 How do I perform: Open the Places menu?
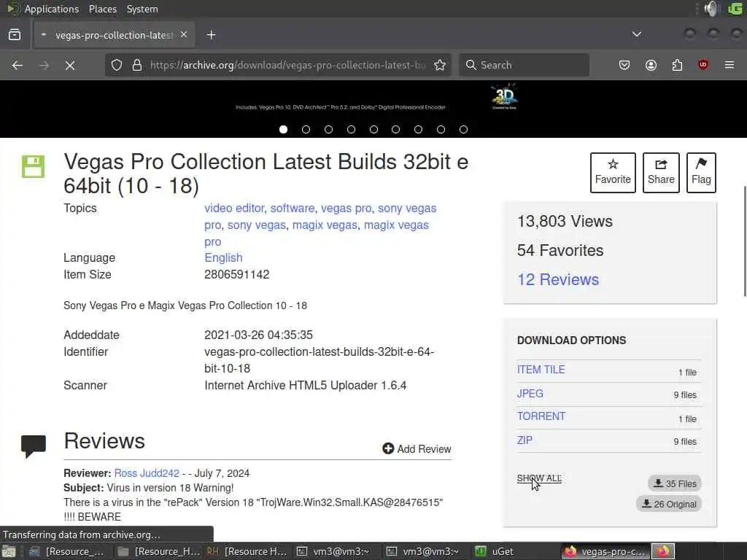[x=102, y=9]
